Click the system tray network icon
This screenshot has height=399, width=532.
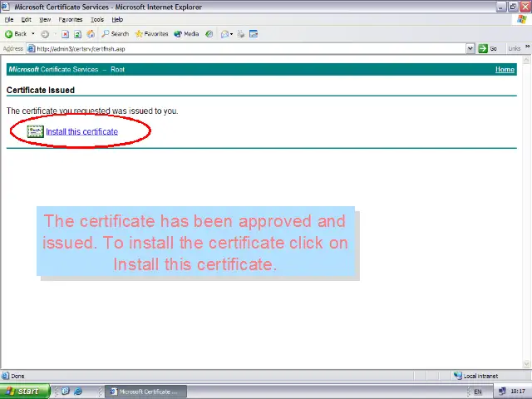(502, 392)
